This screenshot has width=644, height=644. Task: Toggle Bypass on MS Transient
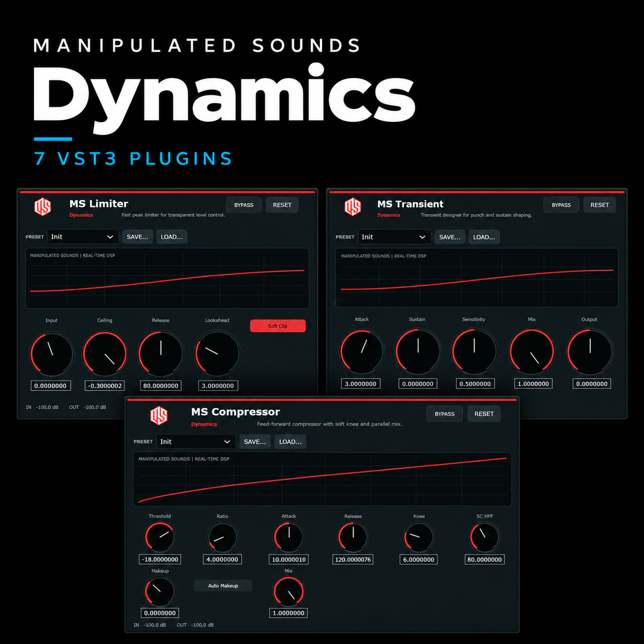[561, 205]
